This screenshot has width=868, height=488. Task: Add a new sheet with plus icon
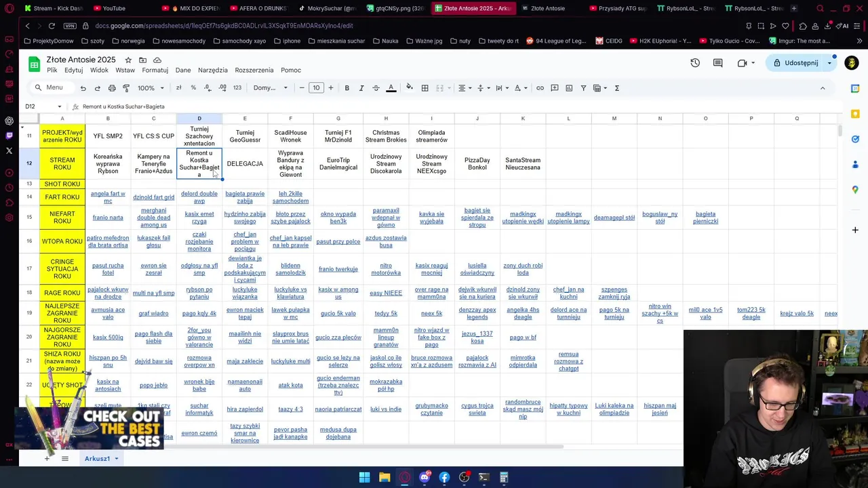point(47,458)
